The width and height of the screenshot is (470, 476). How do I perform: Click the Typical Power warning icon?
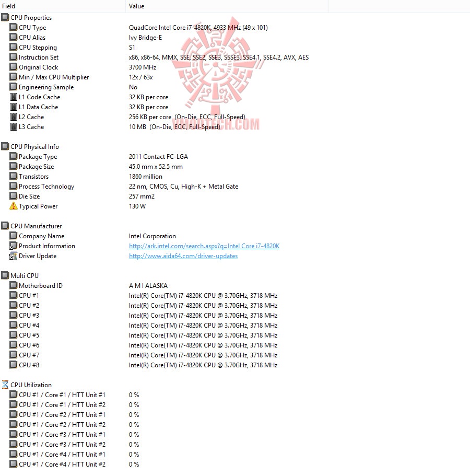click(x=14, y=206)
